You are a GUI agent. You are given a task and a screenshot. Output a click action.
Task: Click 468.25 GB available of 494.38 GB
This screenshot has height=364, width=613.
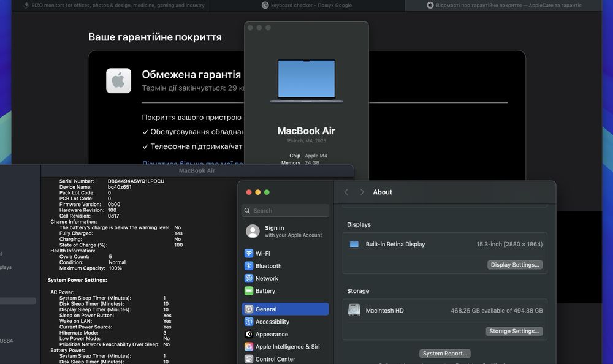pyautogui.click(x=497, y=311)
